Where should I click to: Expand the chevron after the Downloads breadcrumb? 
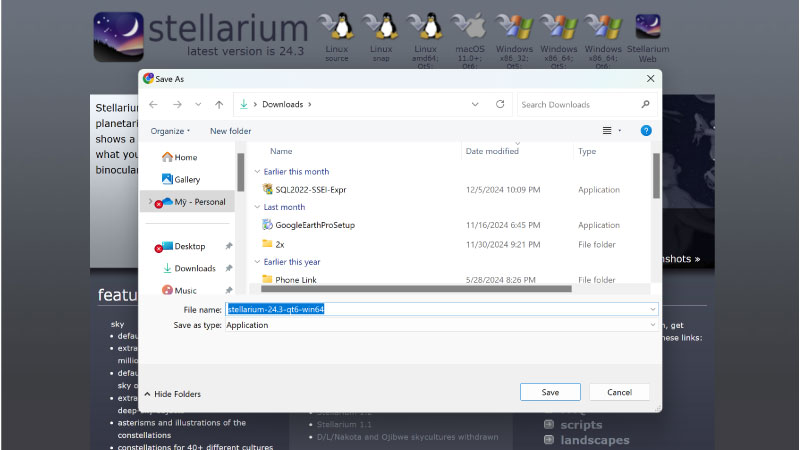click(x=309, y=104)
